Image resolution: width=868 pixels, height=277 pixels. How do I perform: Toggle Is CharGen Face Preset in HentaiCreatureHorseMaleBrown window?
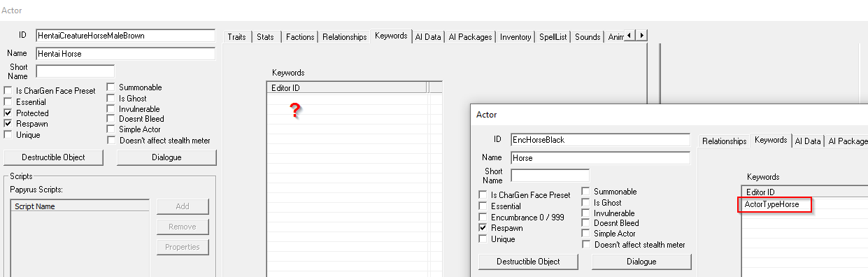tap(8, 91)
